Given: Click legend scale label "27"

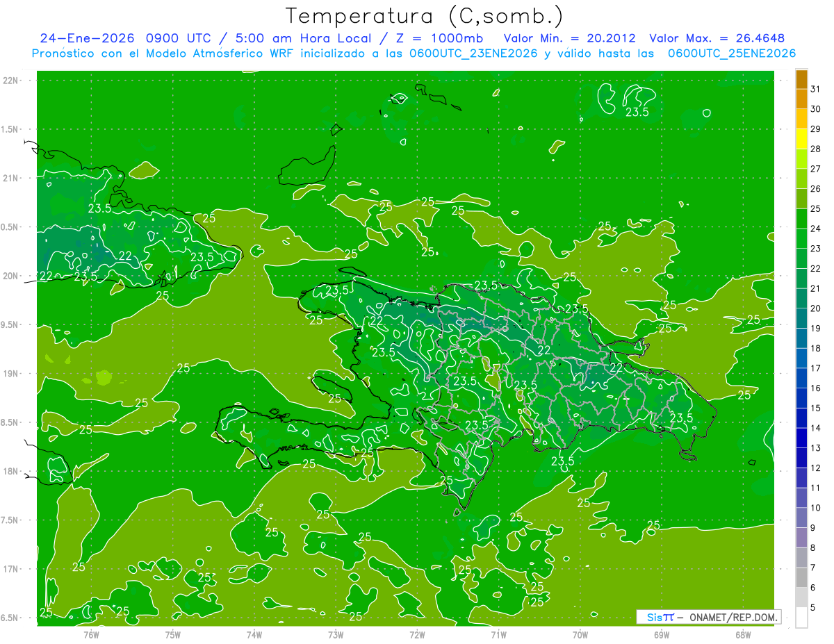Looking at the screenshot, I should 816,169.
